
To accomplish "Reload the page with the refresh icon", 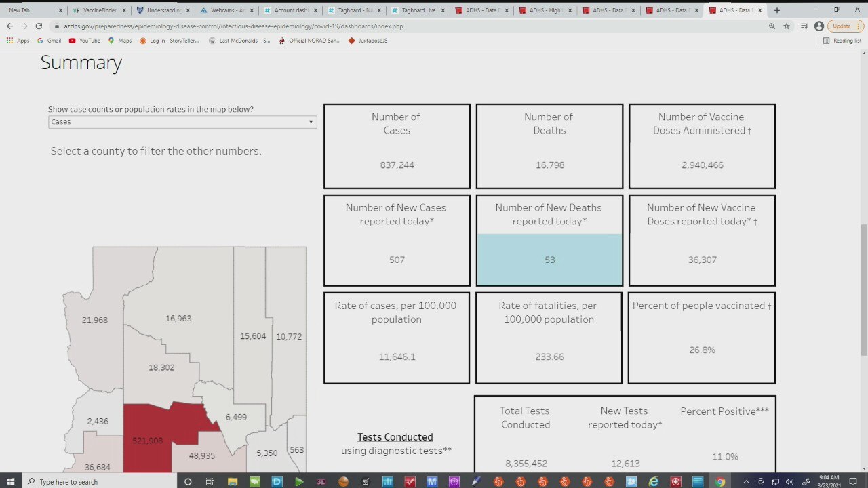I will (x=39, y=26).
